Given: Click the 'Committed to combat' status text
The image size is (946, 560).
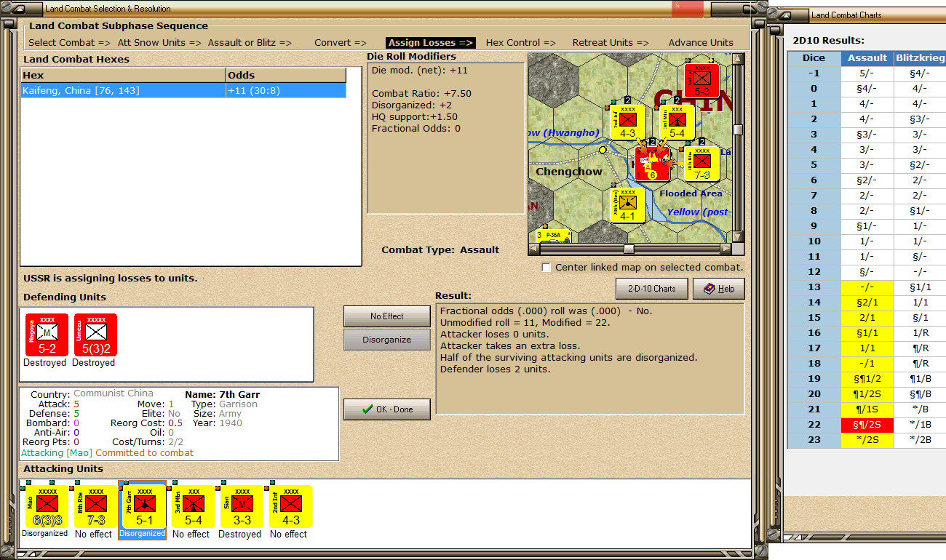Looking at the screenshot, I should coord(145,453).
